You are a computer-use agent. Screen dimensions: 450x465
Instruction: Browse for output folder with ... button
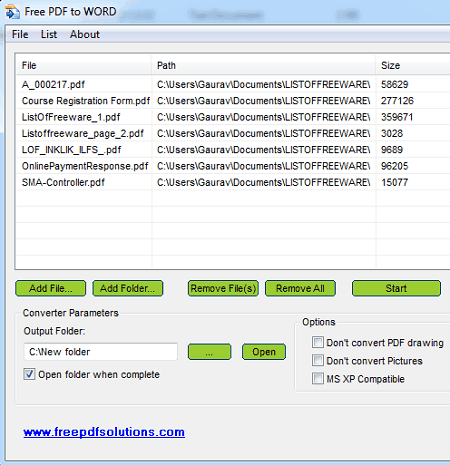coord(209,352)
